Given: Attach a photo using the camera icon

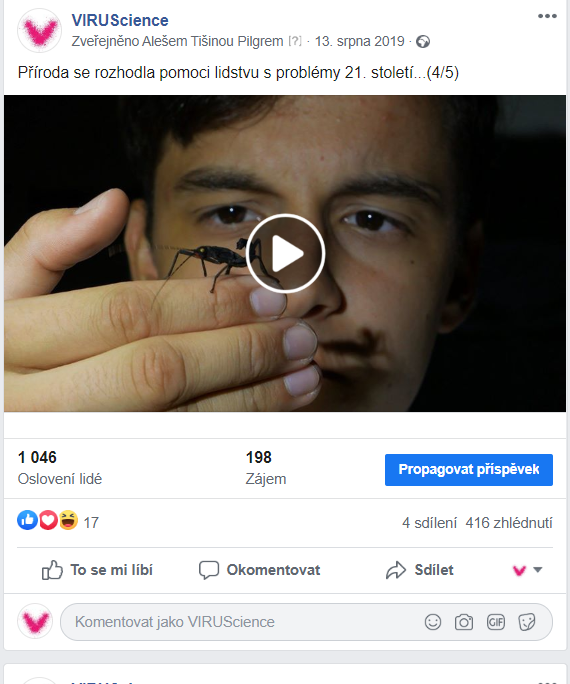Looking at the screenshot, I should pos(464,622).
